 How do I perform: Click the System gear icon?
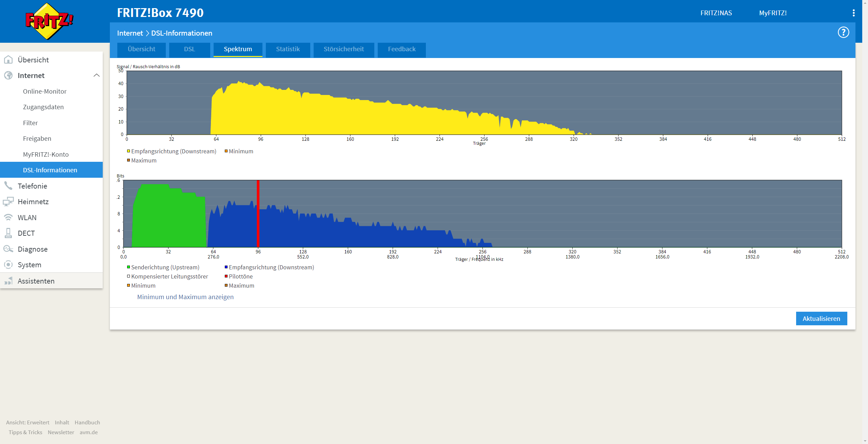click(8, 265)
